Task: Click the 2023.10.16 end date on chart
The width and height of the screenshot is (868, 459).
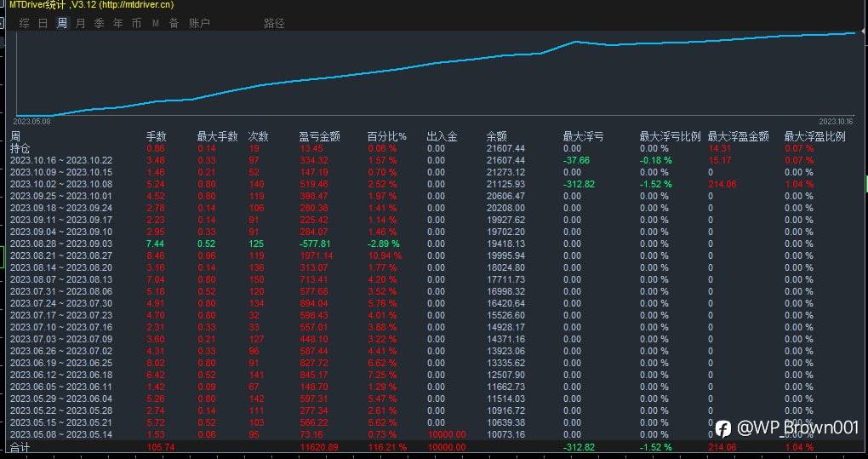Action: pyautogui.click(x=837, y=121)
